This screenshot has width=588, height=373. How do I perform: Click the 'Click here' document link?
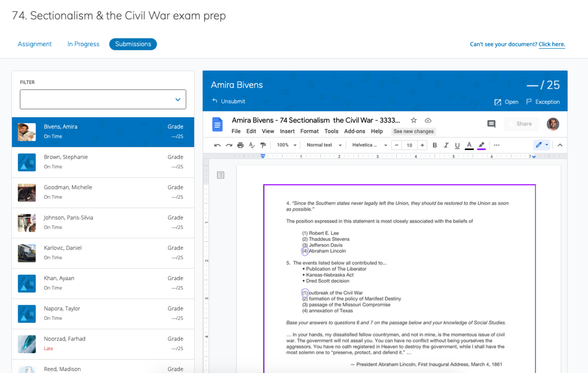pos(552,44)
